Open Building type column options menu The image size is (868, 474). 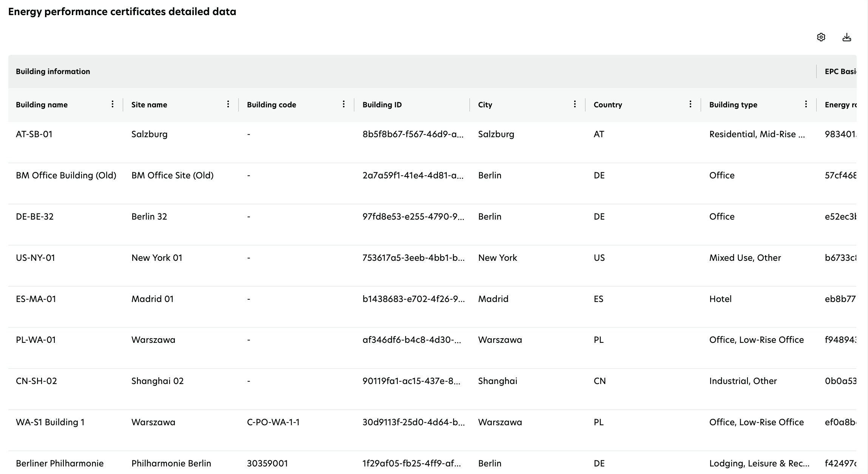tap(806, 104)
